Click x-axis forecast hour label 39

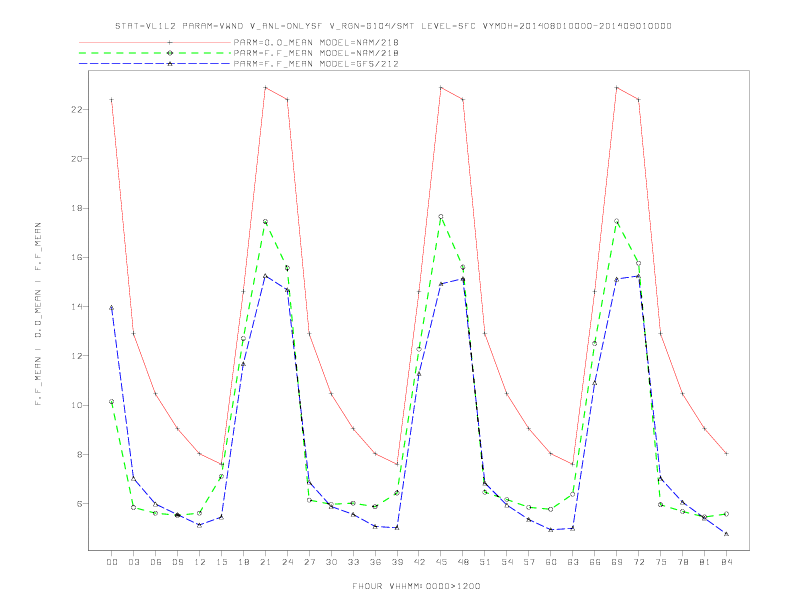pos(397,562)
